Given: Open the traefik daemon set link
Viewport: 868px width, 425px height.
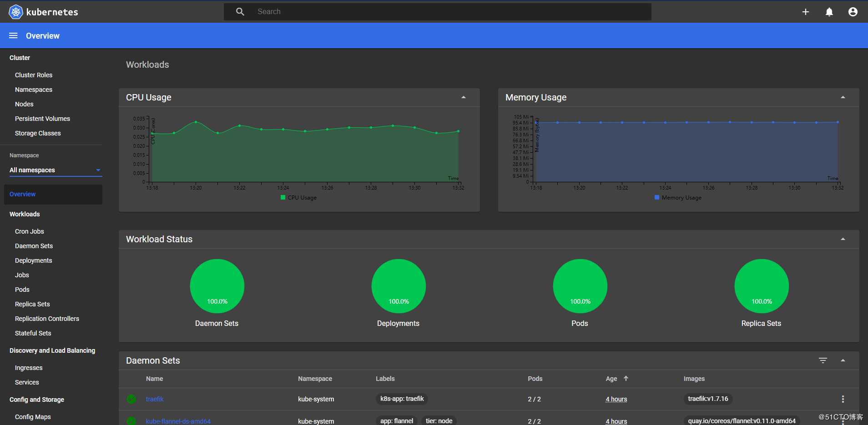Looking at the screenshot, I should tap(155, 399).
